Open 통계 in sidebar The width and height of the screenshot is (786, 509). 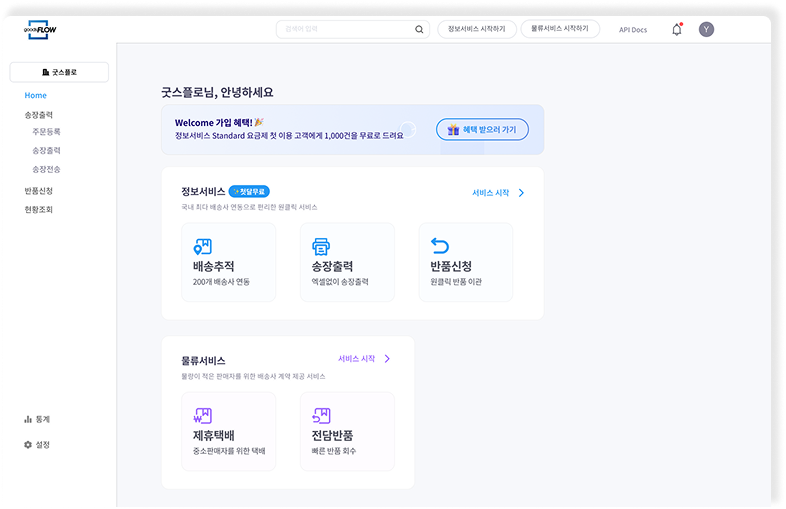point(37,419)
